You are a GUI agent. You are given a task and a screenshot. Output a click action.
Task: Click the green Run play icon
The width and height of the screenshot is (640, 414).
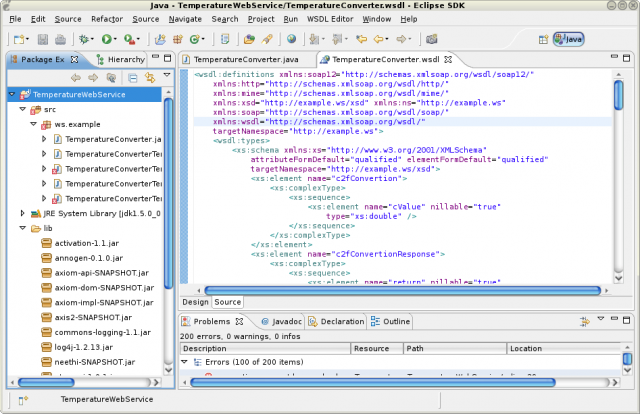coord(107,39)
